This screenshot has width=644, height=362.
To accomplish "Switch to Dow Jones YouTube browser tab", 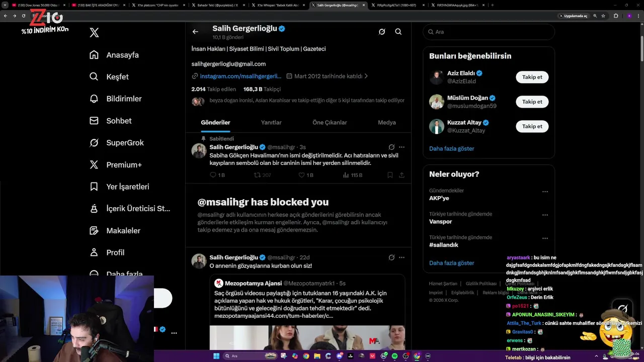I will click(x=38, y=5).
